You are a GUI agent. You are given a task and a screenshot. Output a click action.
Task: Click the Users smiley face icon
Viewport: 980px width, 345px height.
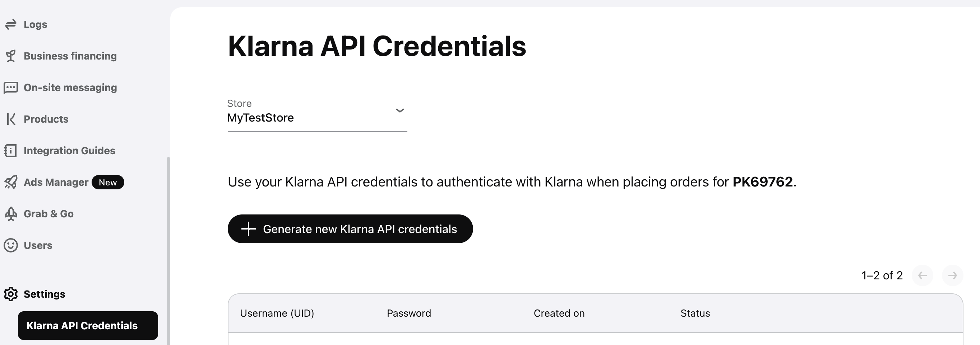tap(11, 245)
